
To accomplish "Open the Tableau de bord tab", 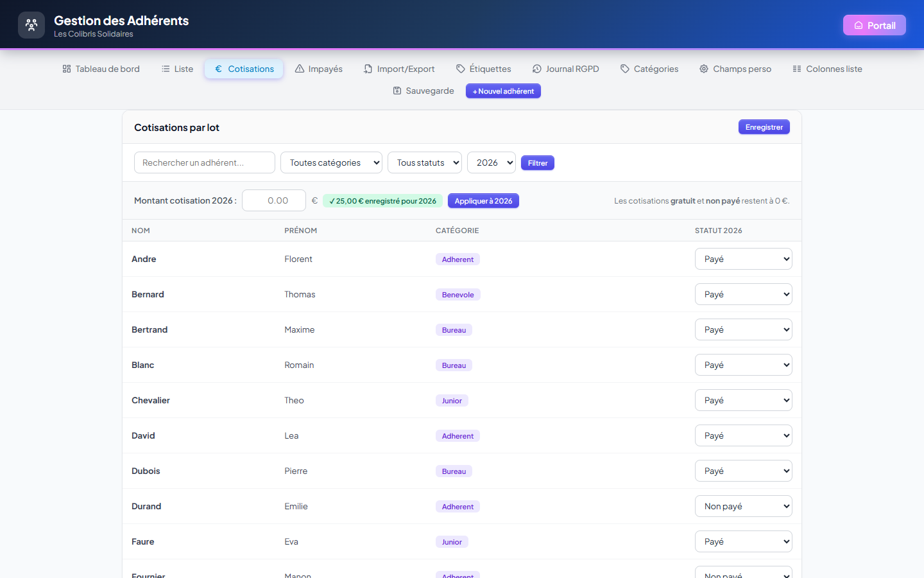I will 101,69.
